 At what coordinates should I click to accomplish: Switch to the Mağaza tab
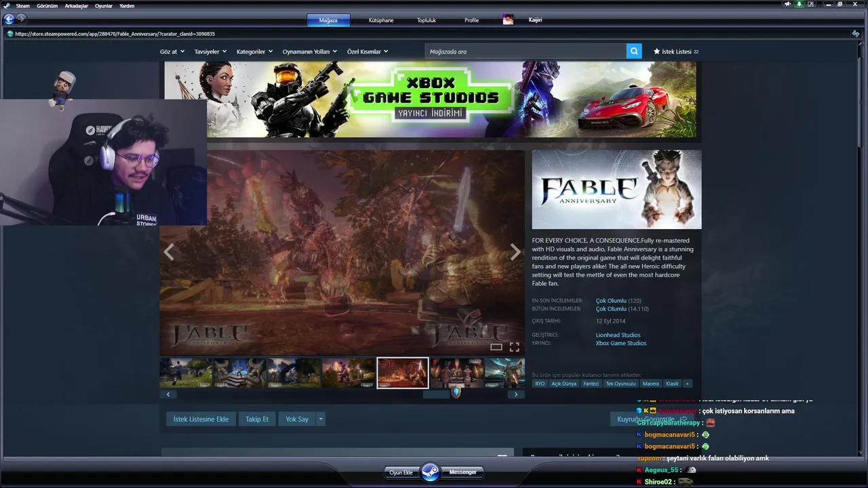(328, 20)
